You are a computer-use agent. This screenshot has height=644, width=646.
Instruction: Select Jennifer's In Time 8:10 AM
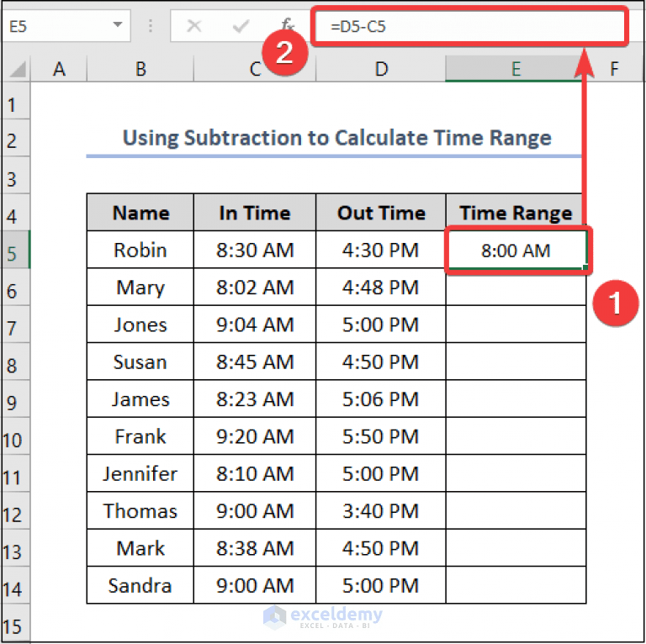click(255, 473)
